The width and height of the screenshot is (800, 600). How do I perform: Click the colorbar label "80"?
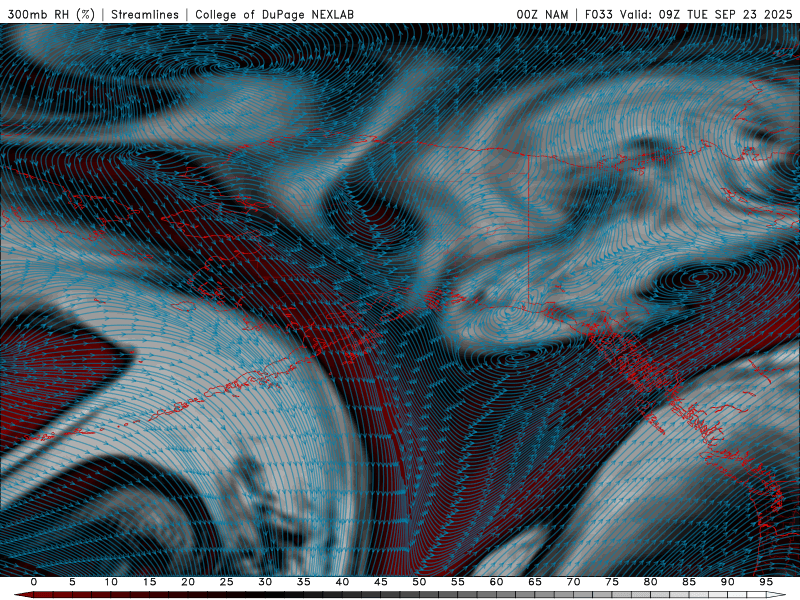coord(651,582)
